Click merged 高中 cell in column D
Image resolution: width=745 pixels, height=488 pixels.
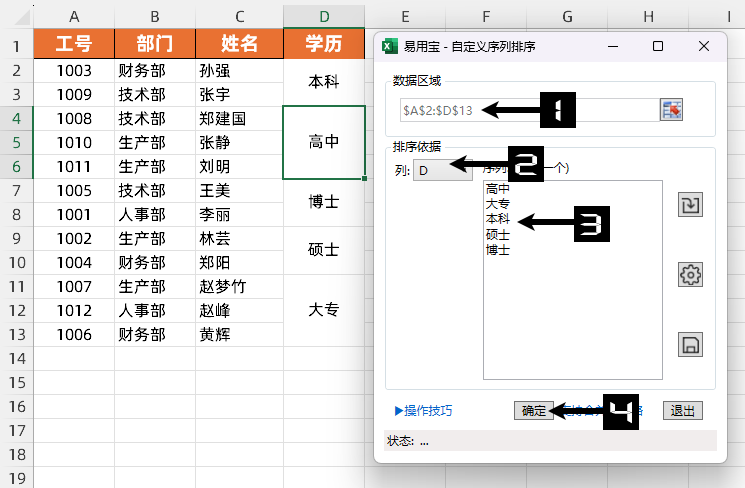click(324, 142)
